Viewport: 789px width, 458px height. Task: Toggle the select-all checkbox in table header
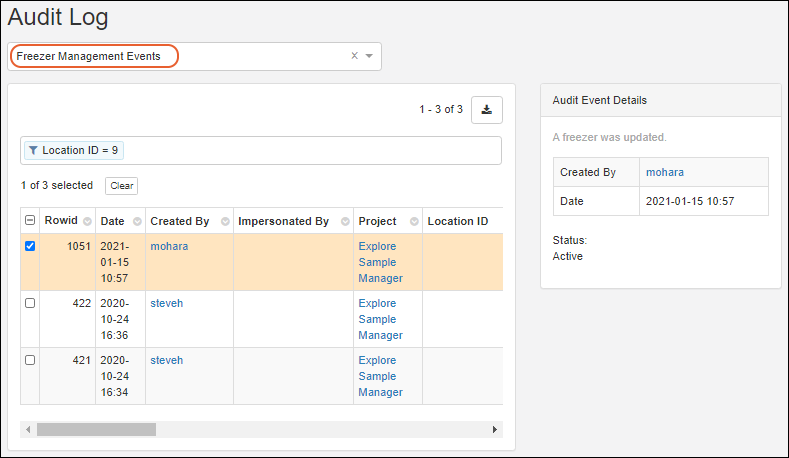click(29, 221)
